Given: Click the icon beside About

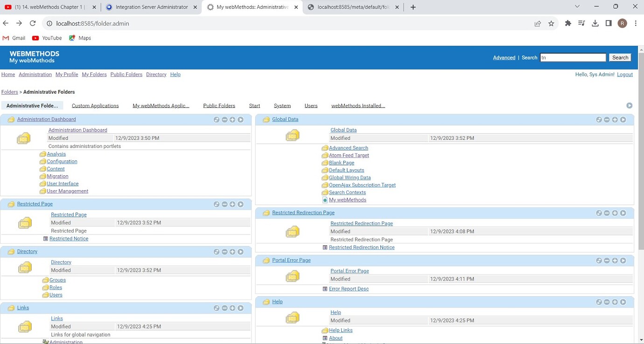Looking at the screenshot, I should click(325, 338).
